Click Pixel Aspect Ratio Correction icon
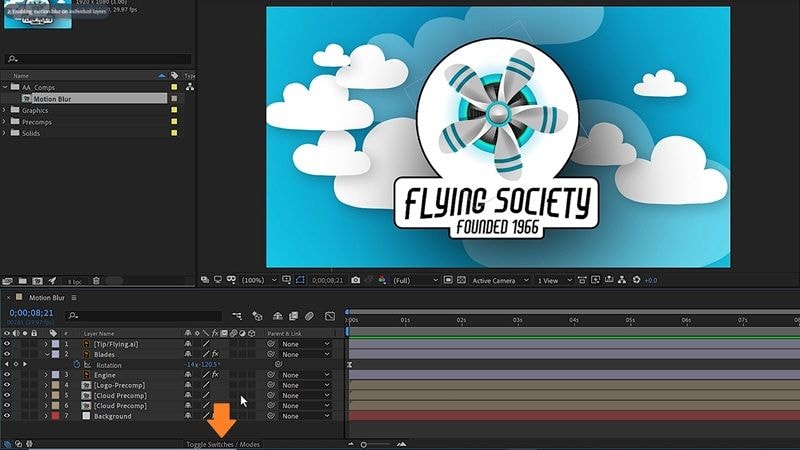Screen dimensions: 800x450 pyautogui.click(x=582, y=280)
